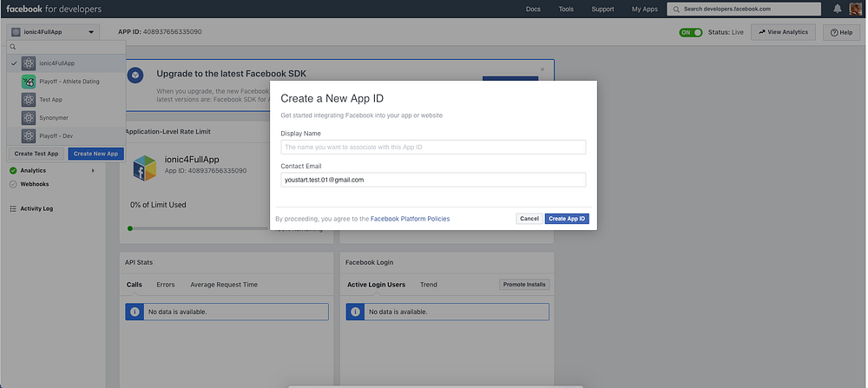Open the Docs menu
Screen dimensions: 868x388
click(x=533, y=9)
